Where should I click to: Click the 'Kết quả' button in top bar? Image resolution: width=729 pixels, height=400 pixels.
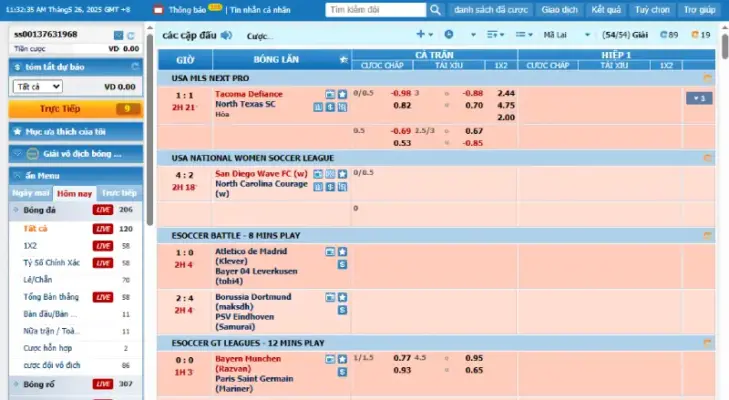(x=606, y=10)
